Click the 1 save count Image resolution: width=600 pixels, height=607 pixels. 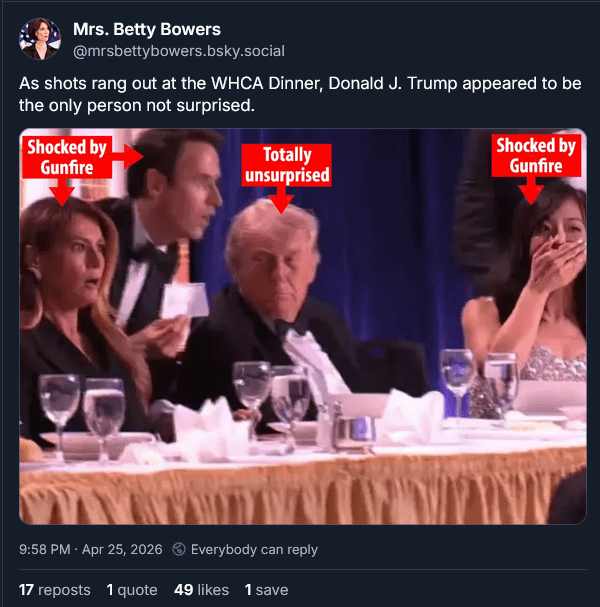pyautogui.click(x=266, y=590)
